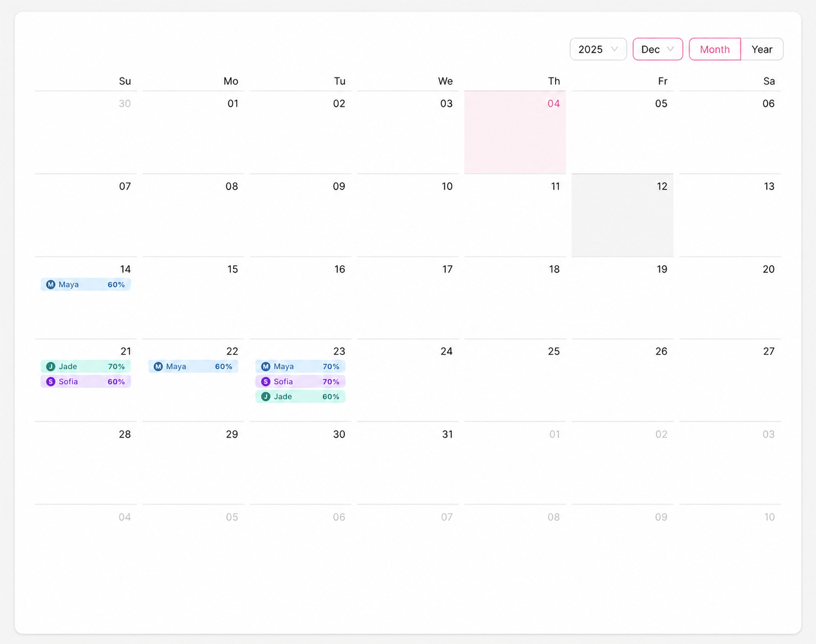The height and width of the screenshot is (644, 816).
Task: Click Jade's J avatar on December 21
Action: (51, 367)
